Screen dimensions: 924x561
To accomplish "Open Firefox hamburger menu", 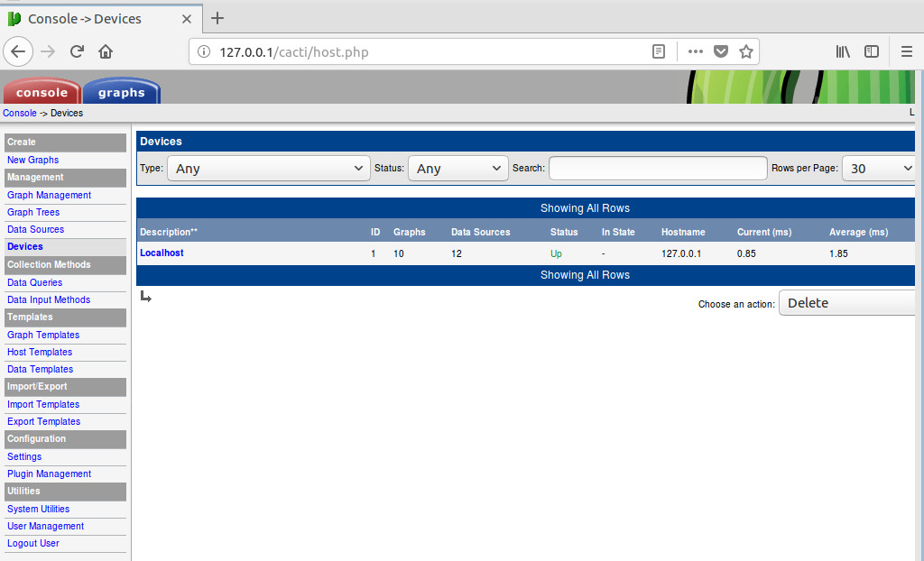I will pyautogui.click(x=907, y=51).
